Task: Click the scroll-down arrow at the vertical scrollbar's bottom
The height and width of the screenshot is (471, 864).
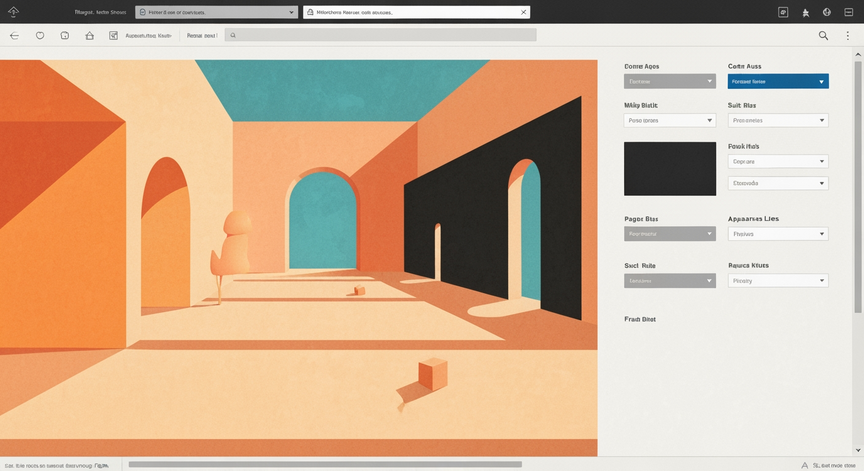Action: pyautogui.click(x=858, y=451)
